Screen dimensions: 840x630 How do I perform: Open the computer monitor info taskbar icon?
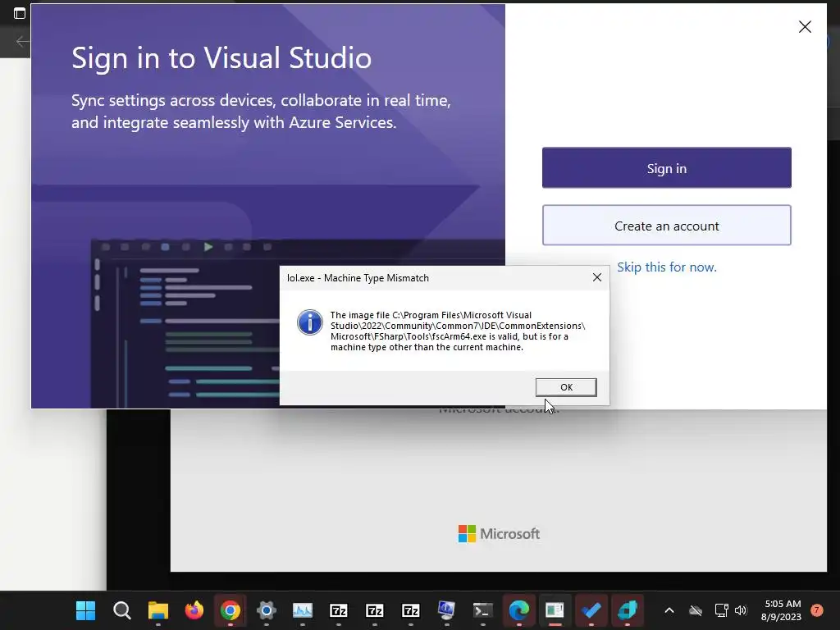[x=446, y=609]
